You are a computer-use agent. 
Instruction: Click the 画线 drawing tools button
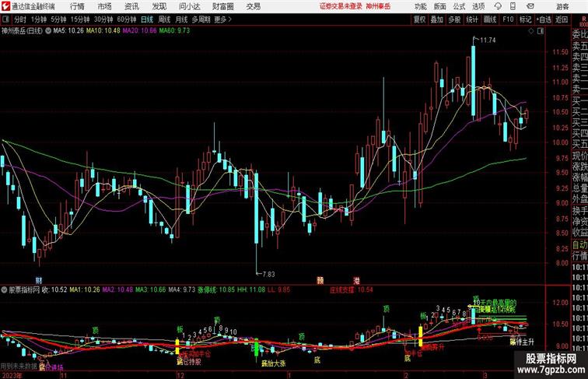pos(490,19)
